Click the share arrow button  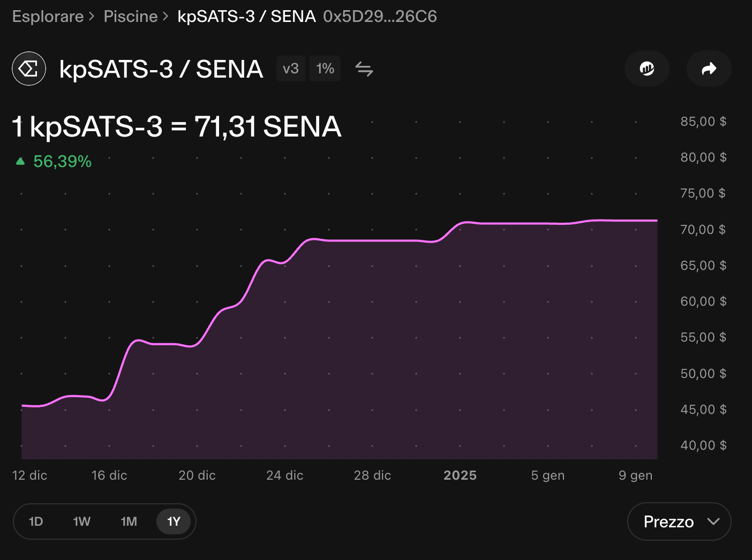click(709, 69)
